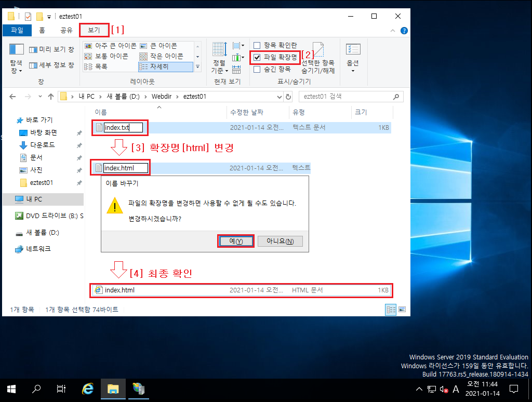This screenshot has width=532, height=402.
Task: Enable the 숨긴 항목 checkbox
Action: point(257,69)
